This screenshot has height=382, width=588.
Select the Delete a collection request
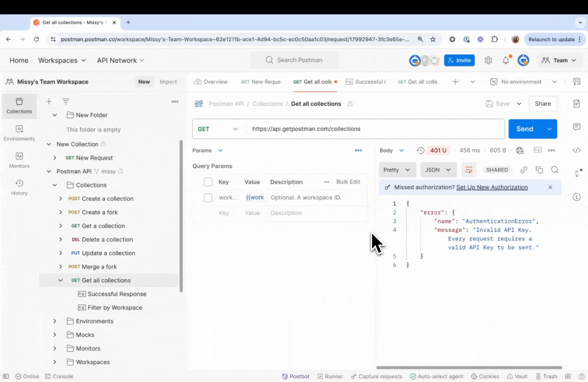click(107, 240)
